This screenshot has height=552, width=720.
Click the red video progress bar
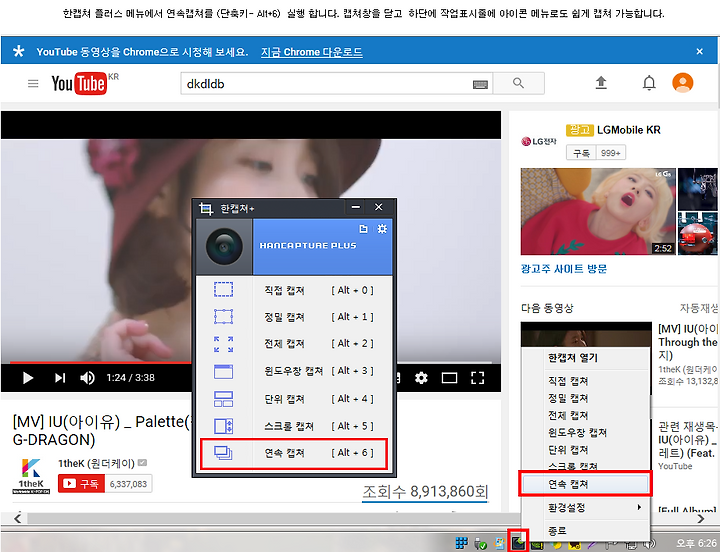[100, 363]
